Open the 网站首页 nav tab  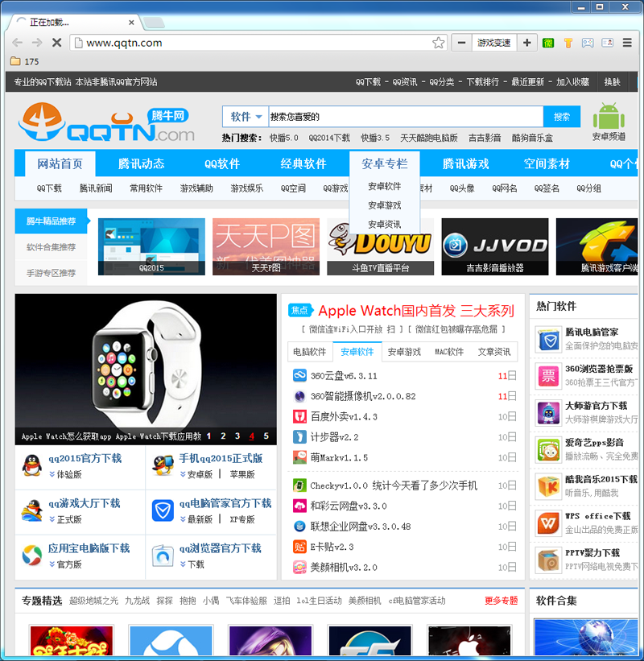(60, 163)
